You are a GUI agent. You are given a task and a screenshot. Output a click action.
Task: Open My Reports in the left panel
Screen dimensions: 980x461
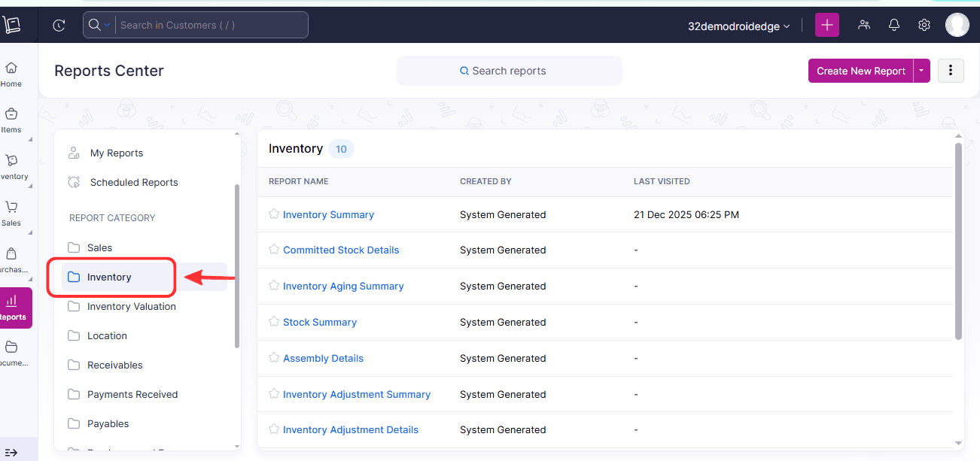116,153
